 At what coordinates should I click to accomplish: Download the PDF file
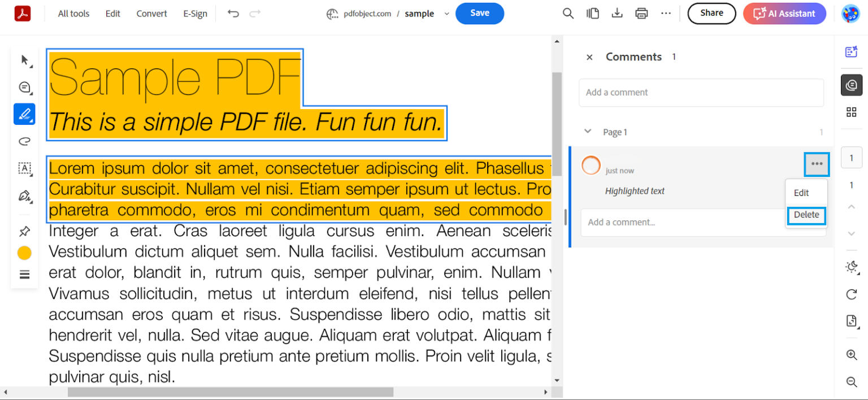click(617, 14)
